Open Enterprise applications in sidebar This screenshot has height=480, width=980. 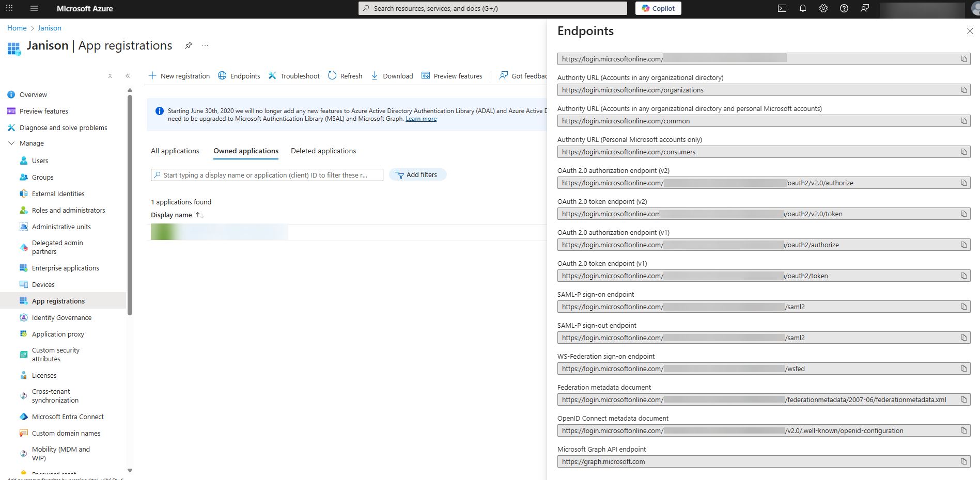pos(65,268)
